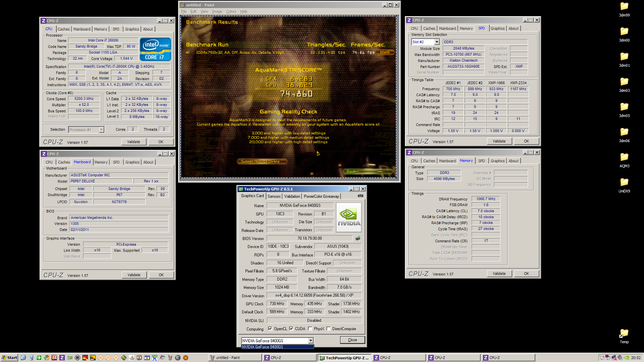
Task: Click the network tray icon with red X
Action: [614, 358]
